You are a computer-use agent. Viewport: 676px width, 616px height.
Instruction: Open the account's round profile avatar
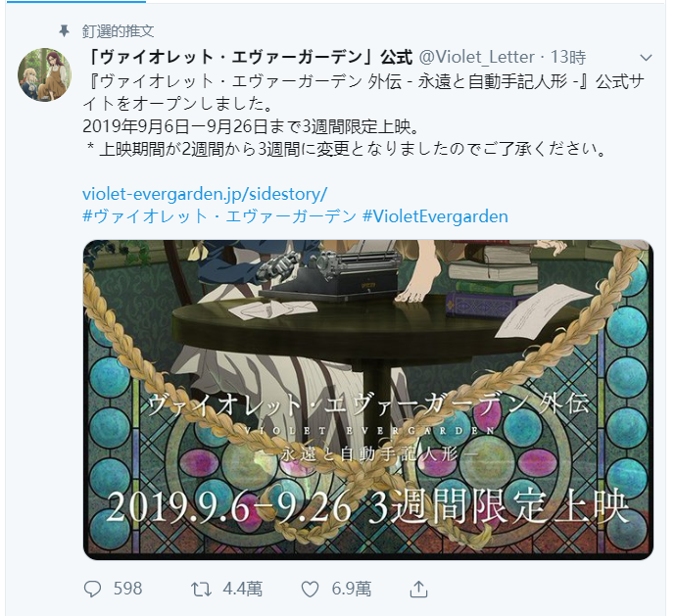tap(44, 75)
